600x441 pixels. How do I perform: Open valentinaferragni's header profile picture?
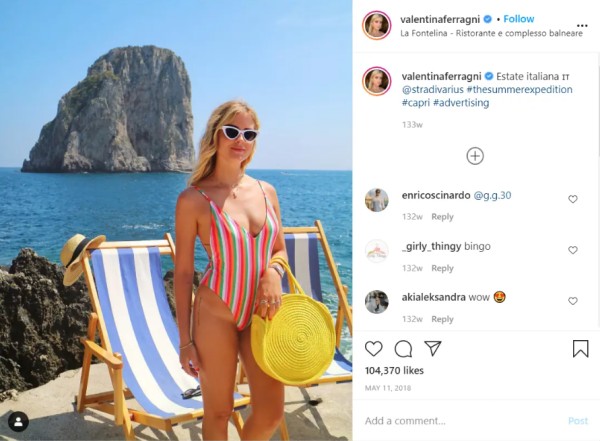[x=377, y=25]
